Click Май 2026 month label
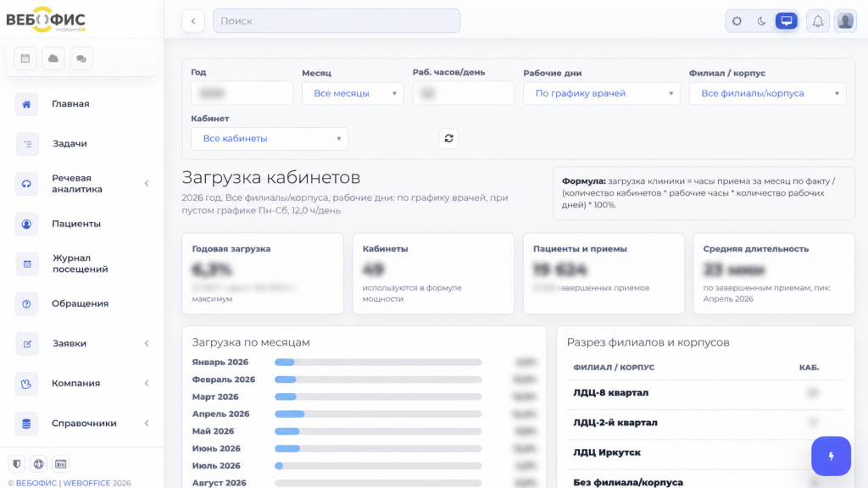 tap(213, 431)
